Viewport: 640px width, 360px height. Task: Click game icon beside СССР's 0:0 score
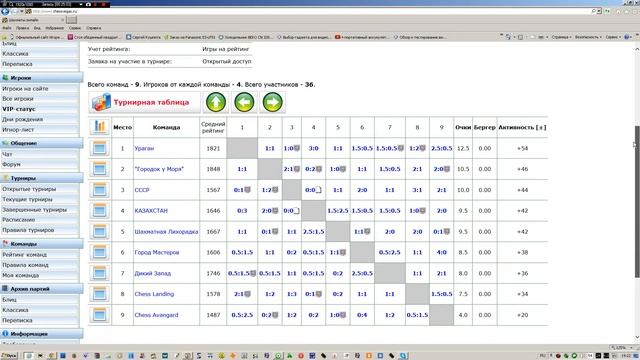[319, 190]
